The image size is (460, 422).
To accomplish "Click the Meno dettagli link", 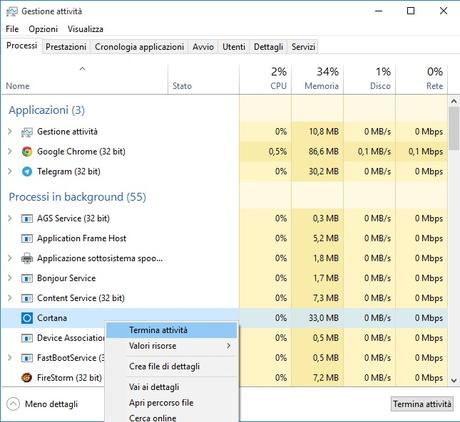I will (51, 404).
